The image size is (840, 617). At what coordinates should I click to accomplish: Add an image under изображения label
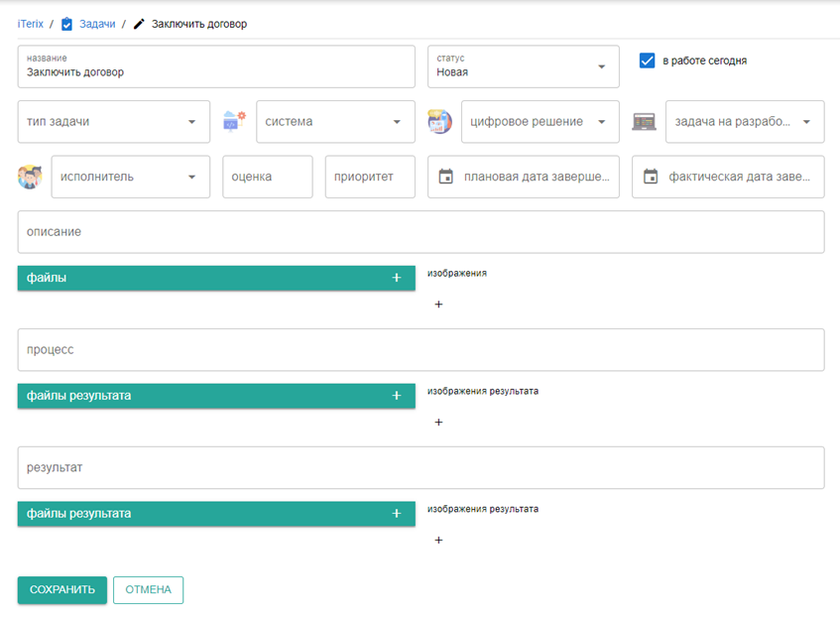point(438,305)
